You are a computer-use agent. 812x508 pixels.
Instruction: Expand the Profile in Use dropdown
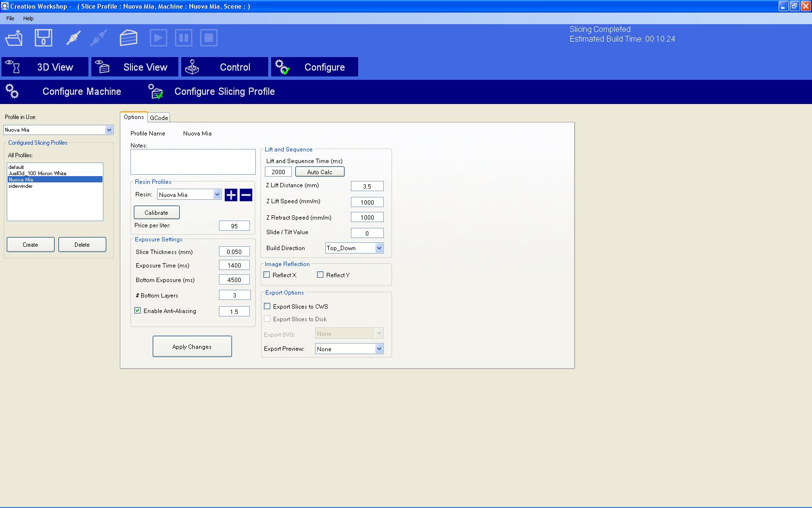point(109,130)
